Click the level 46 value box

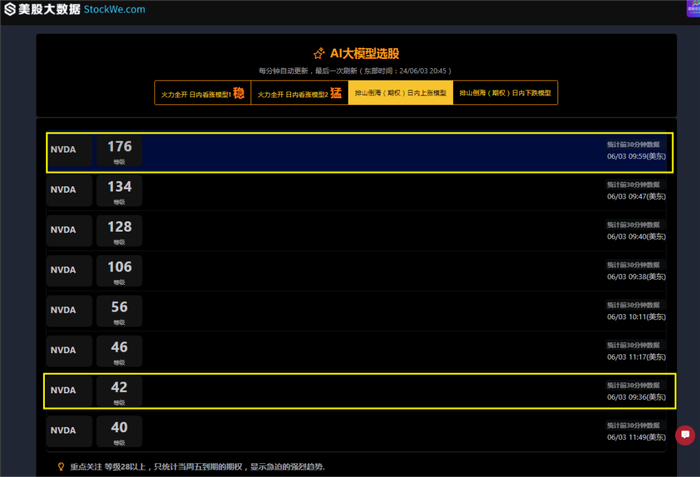point(119,351)
